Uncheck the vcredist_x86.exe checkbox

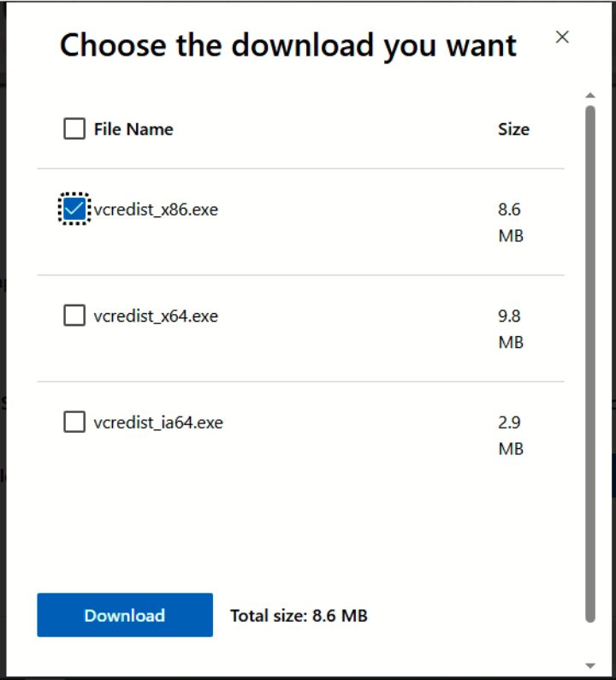pyautogui.click(x=74, y=209)
